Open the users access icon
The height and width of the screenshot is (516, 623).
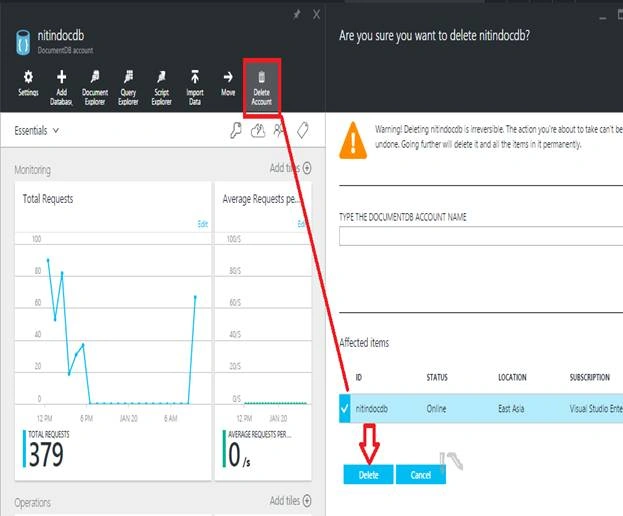click(x=279, y=130)
